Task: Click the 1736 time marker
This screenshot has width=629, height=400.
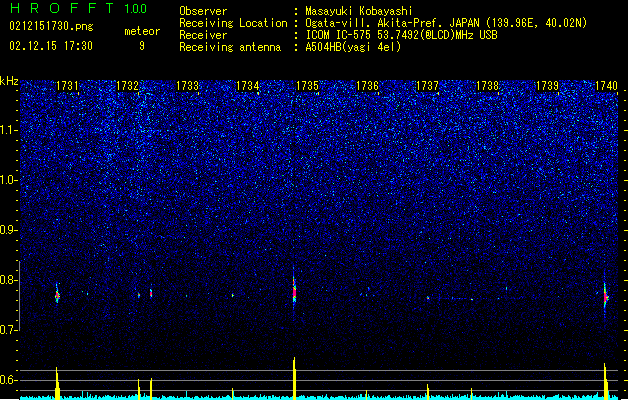Action: (x=367, y=86)
